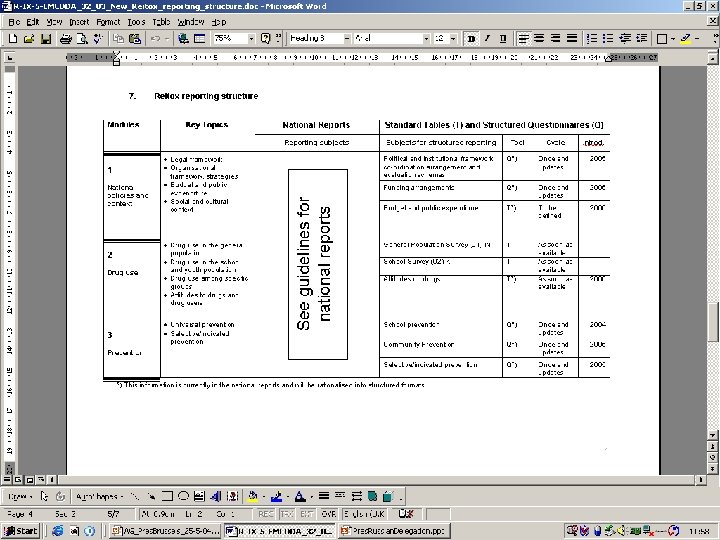Justify the text
Image resolution: width=720 pixels, height=540 pixels.
pos(572,39)
